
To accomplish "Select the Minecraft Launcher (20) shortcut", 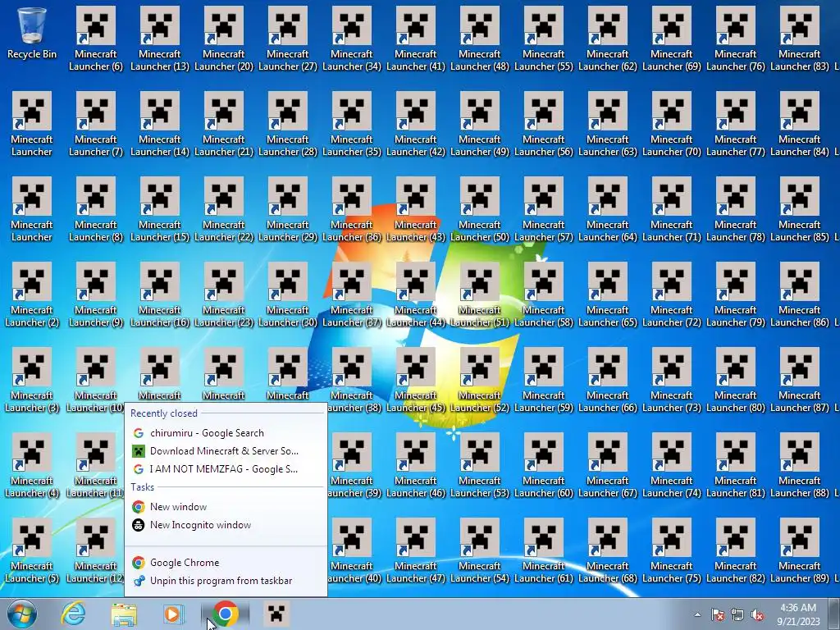I will coord(224,39).
